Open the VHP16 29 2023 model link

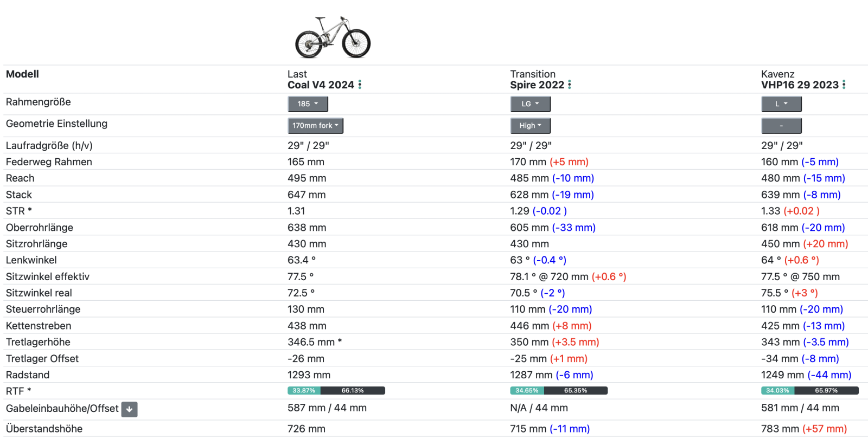800,85
